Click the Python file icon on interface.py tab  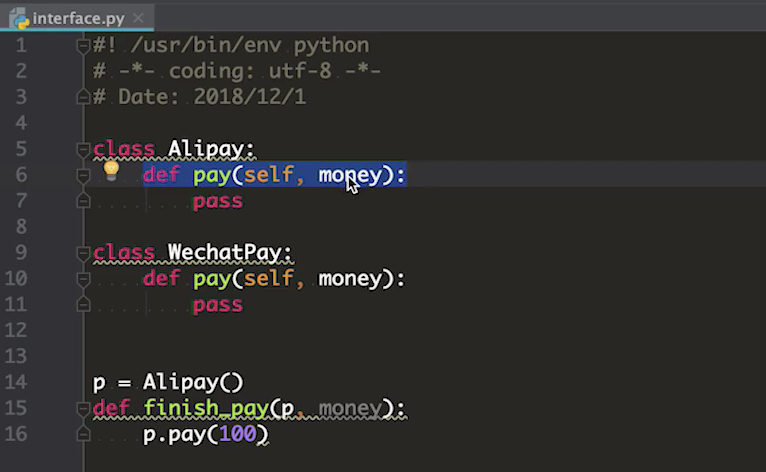point(19,19)
